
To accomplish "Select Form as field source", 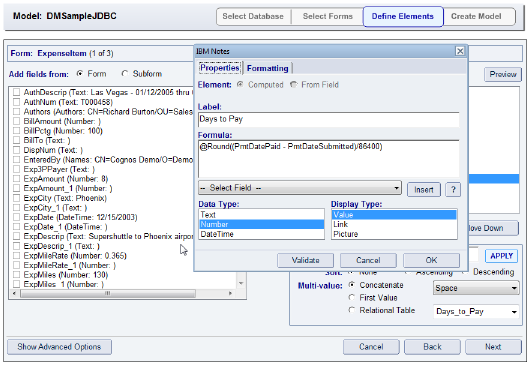I will click(80, 73).
